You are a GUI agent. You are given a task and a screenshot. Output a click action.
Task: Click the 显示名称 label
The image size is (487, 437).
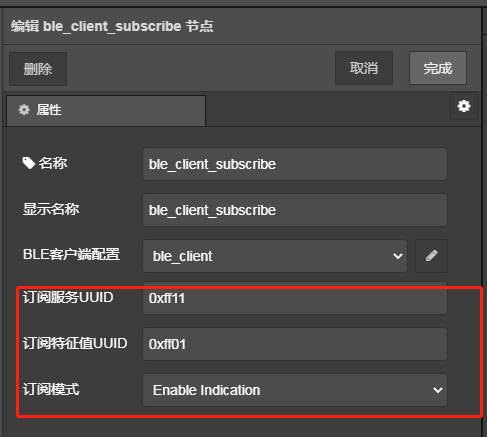coord(51,209)
